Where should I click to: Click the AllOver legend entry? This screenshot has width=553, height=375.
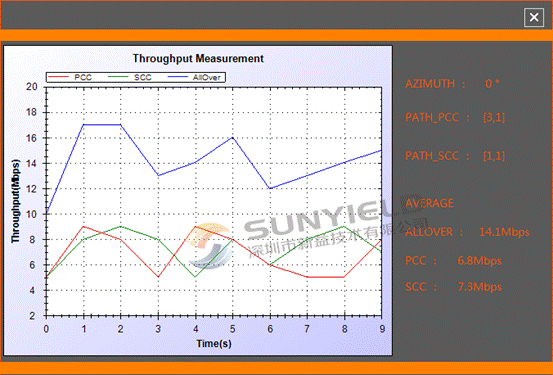click(x=194, y=77)
